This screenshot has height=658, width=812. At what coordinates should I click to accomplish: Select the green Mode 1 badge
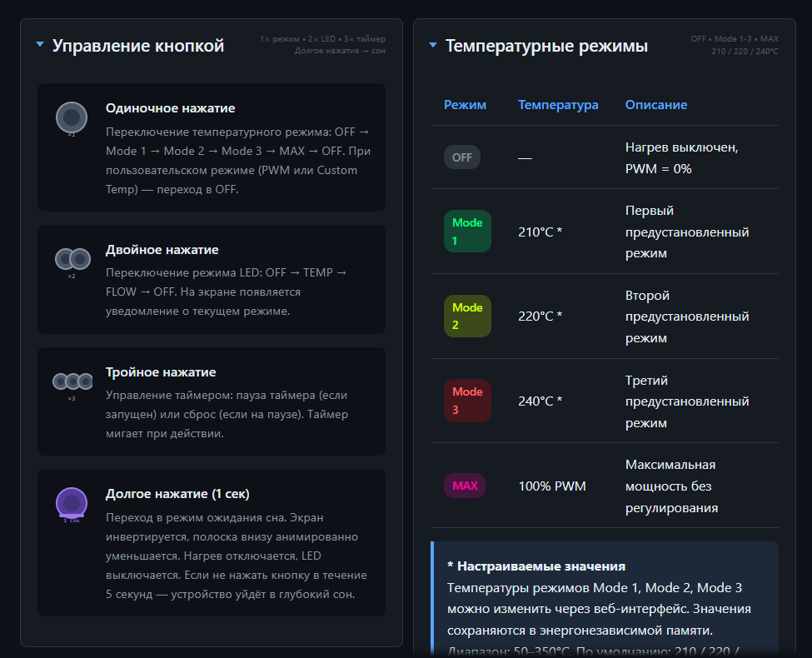[x=467, y=231]
